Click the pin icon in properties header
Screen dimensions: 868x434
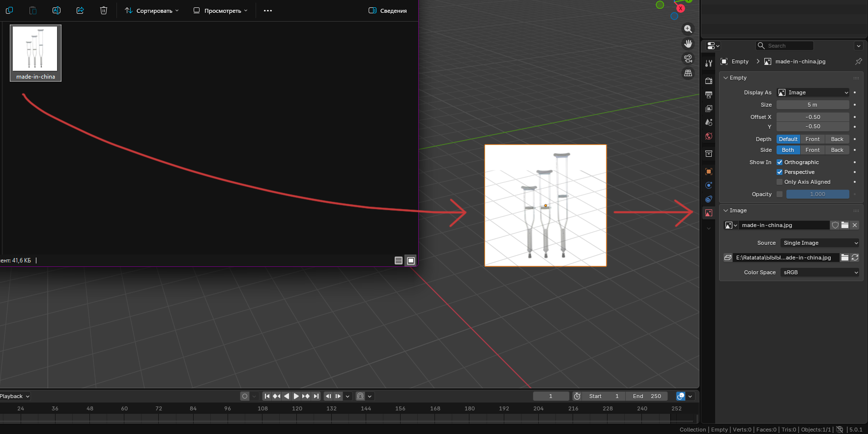pos(858,61)
